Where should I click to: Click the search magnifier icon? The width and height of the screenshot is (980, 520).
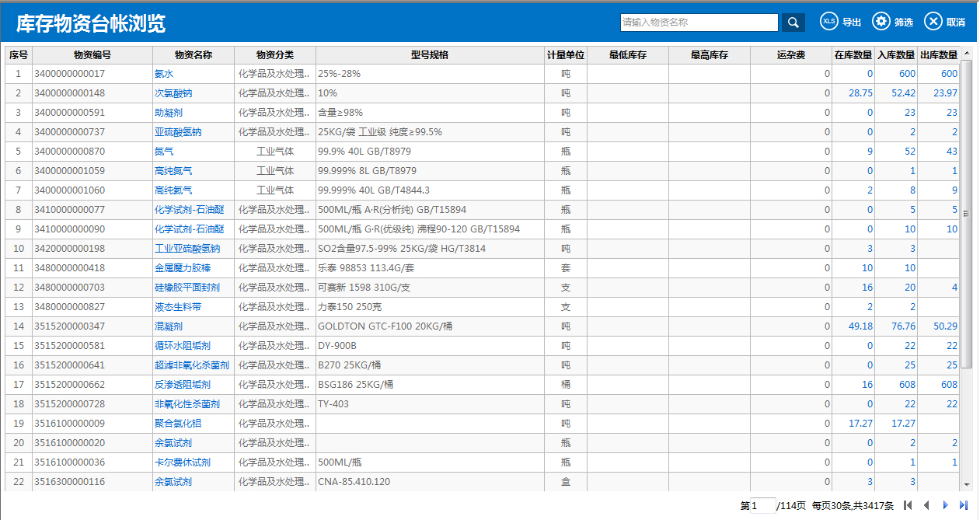(792, 22)
